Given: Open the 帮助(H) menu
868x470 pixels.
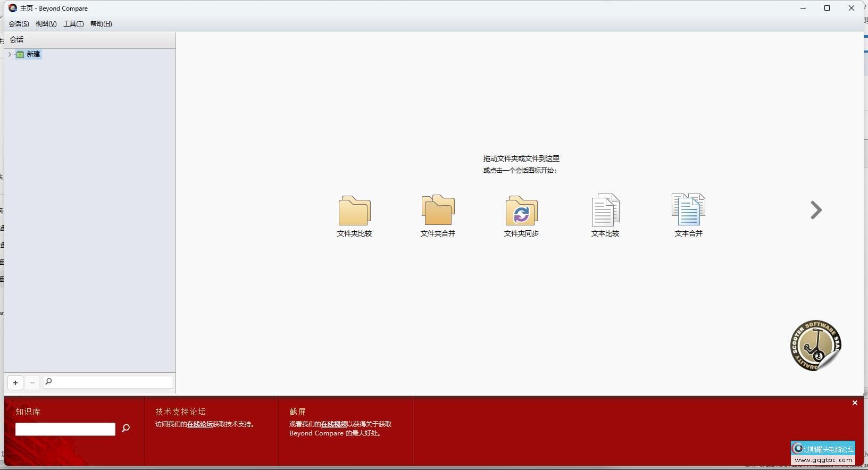Looking at the screenshot, I should [x=101, y=24].
